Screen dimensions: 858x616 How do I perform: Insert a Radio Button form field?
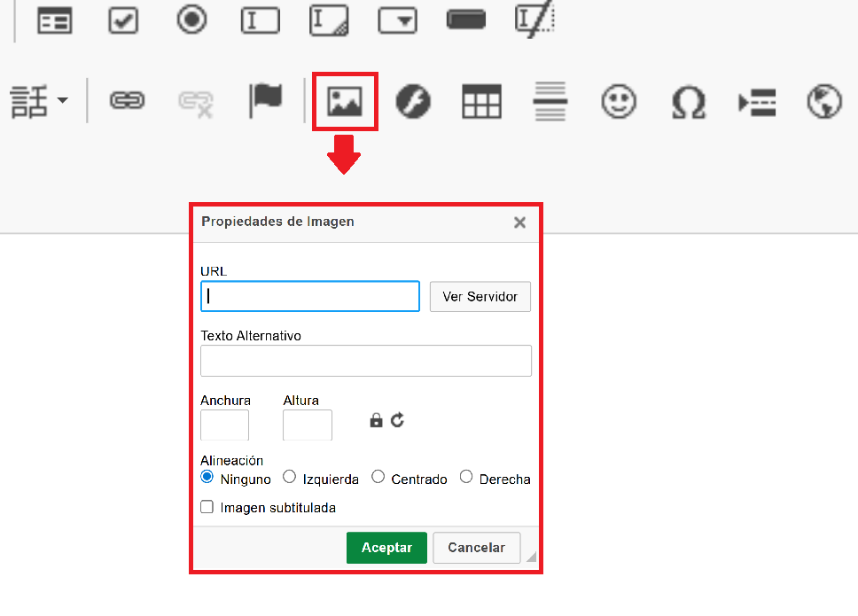tap(191, 19)
